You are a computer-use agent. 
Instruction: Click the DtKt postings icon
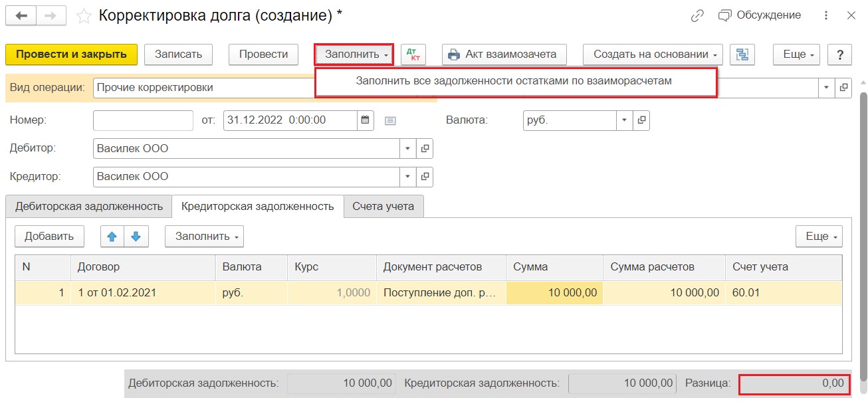[x=413, y=54]
